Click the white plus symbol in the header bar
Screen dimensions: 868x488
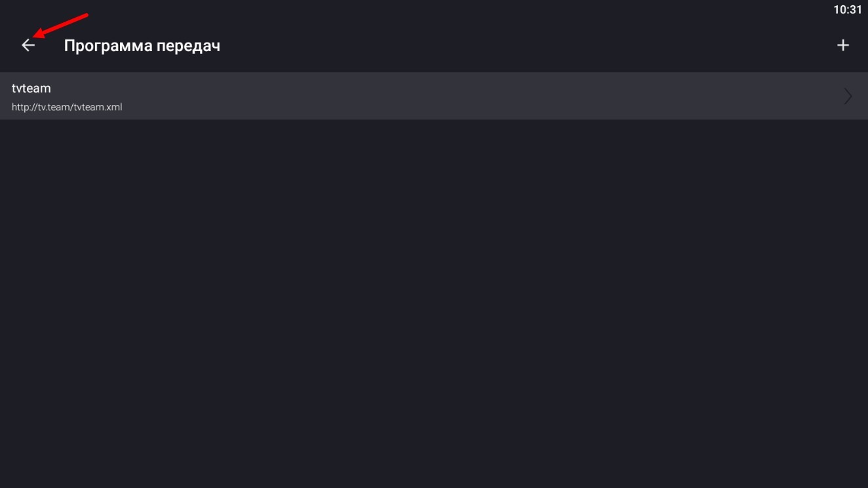click(843, 45)
